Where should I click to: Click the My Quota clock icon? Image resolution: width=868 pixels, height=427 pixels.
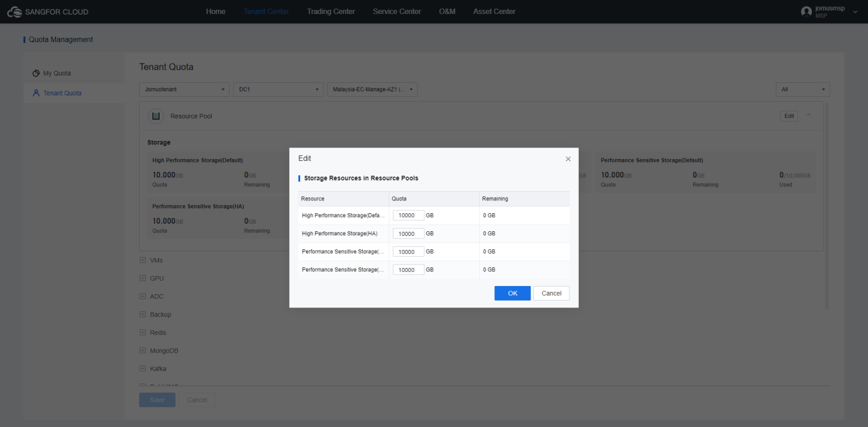click(x=36, y=73)
